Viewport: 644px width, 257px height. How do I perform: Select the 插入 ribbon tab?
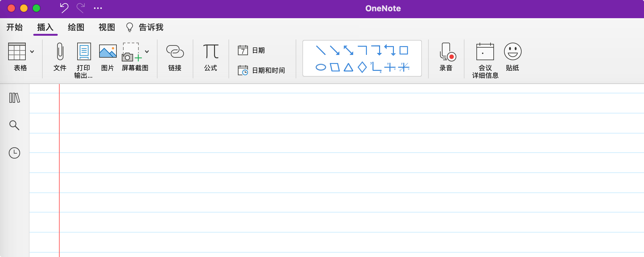pyautogui.click(x=45, y=27)
